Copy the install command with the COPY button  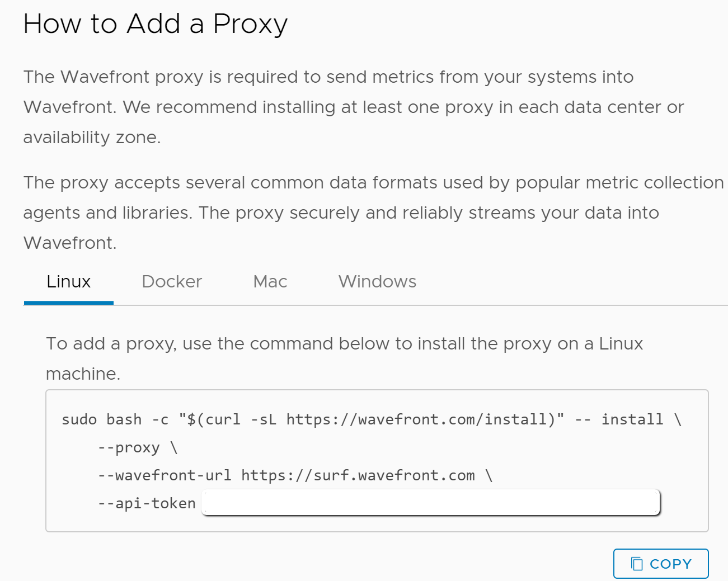point(661,564)
